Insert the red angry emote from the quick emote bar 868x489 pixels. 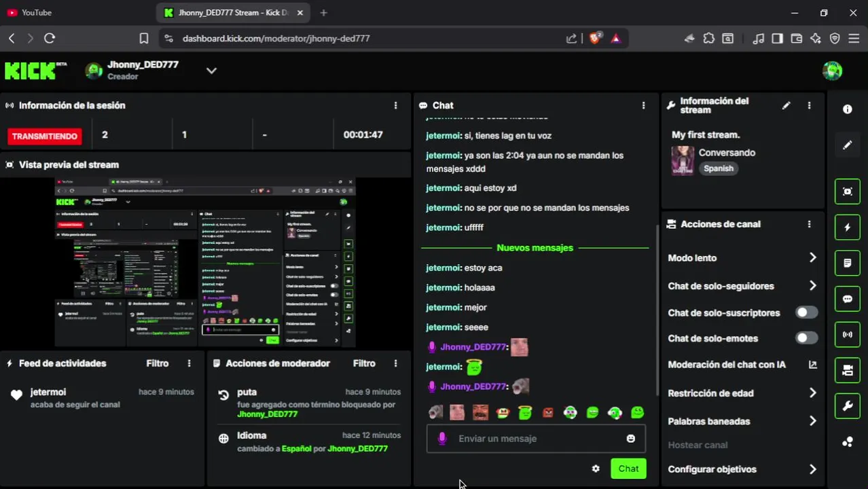pos(547,412)
